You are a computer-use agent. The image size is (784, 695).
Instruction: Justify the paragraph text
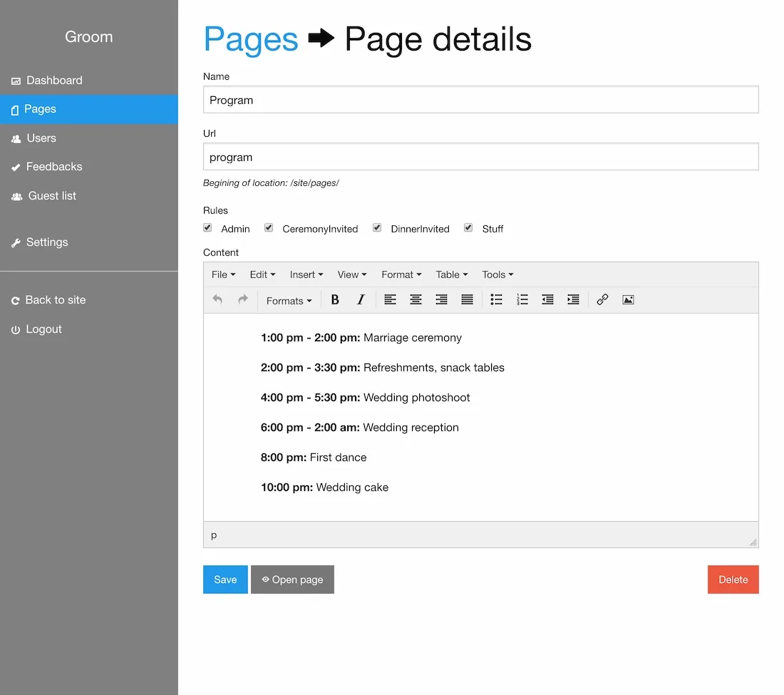tap(467, 300)
